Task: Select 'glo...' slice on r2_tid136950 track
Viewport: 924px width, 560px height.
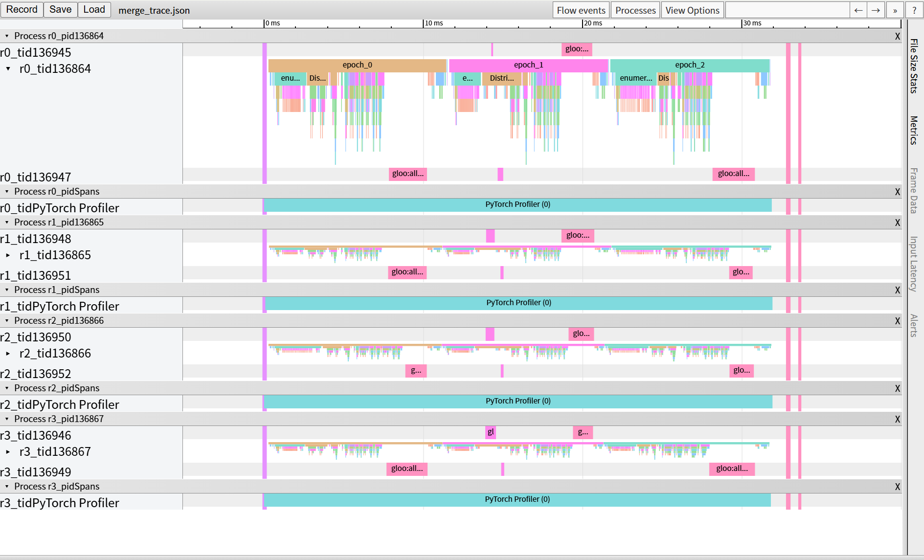Action: click(581, 334)
